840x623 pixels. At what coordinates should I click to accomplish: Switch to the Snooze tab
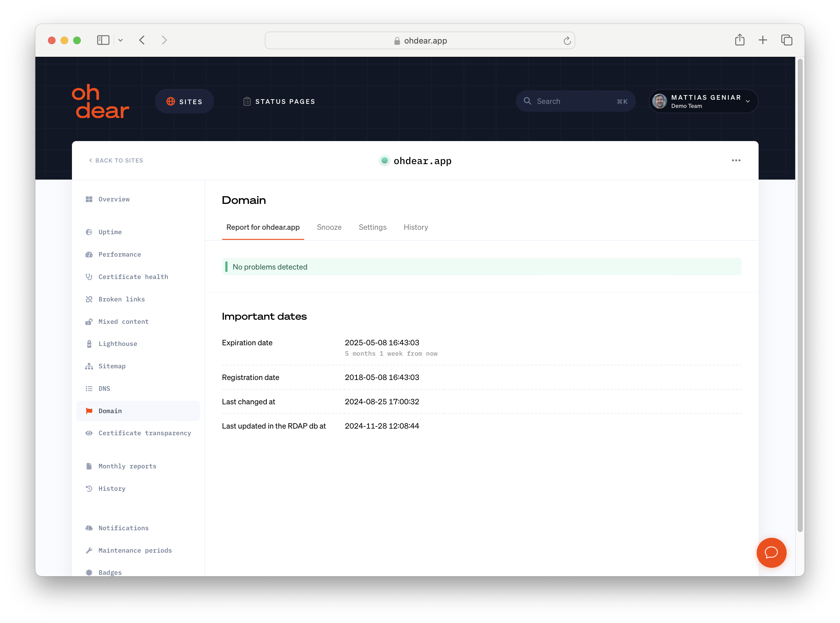point(329,227)
